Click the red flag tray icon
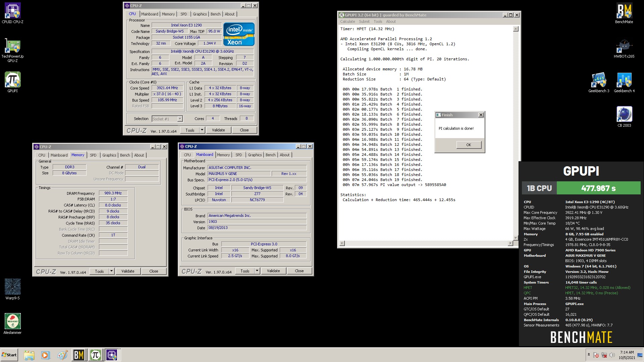Screen dimensions: 644x362 [x=596, y=355]
